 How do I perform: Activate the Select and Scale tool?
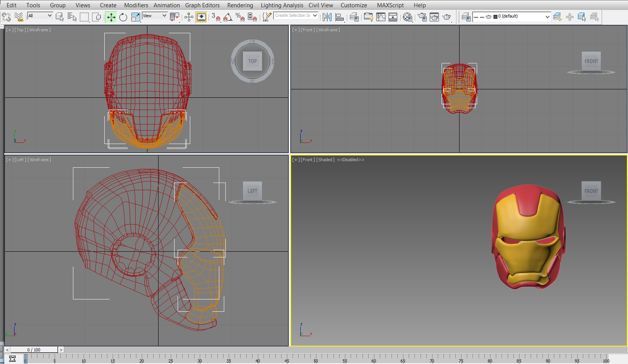[136, 17]
